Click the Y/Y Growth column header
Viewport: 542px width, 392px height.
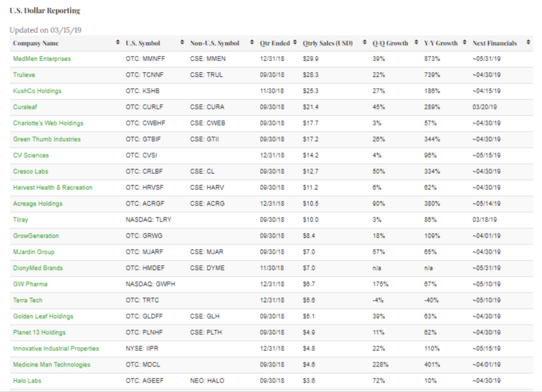[x=441, y=43]
